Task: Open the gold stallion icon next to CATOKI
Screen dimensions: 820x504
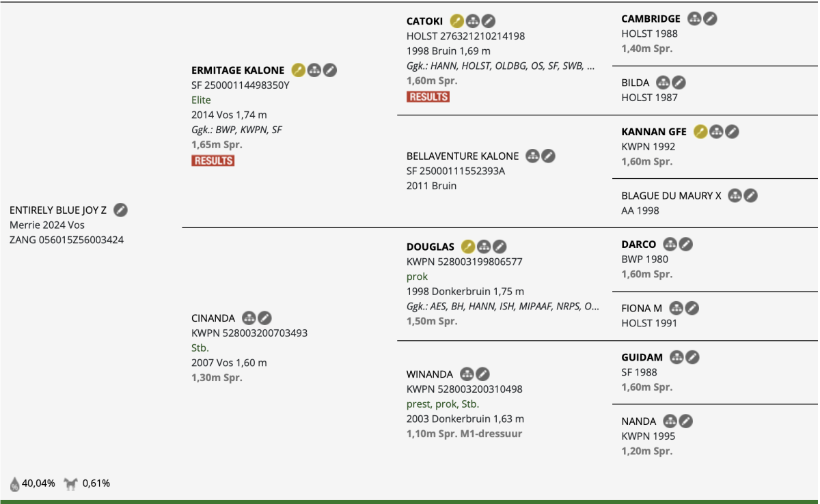Action: point(457,21)
